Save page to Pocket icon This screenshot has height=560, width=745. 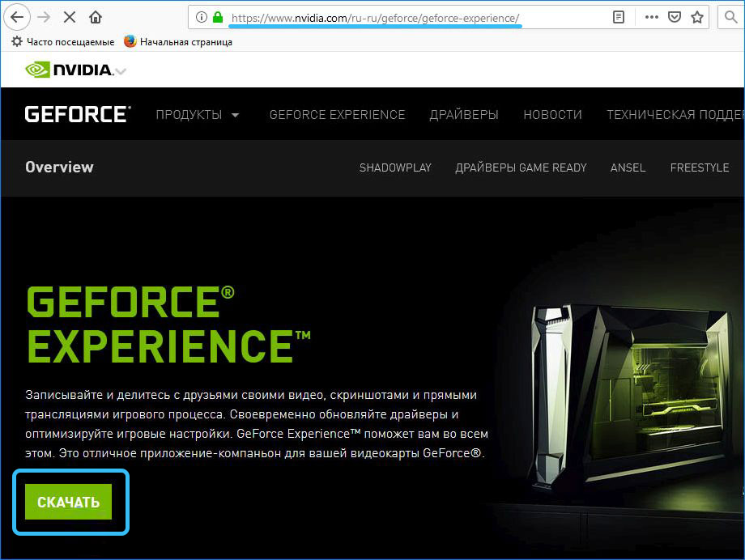click(x=674, y=17)
